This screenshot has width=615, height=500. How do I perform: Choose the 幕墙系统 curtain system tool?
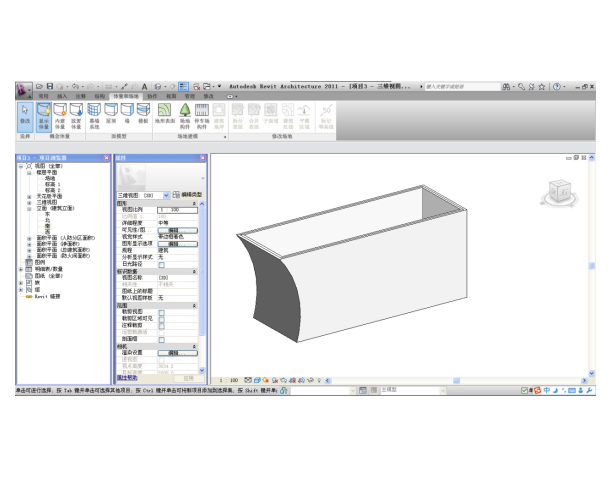94,116
